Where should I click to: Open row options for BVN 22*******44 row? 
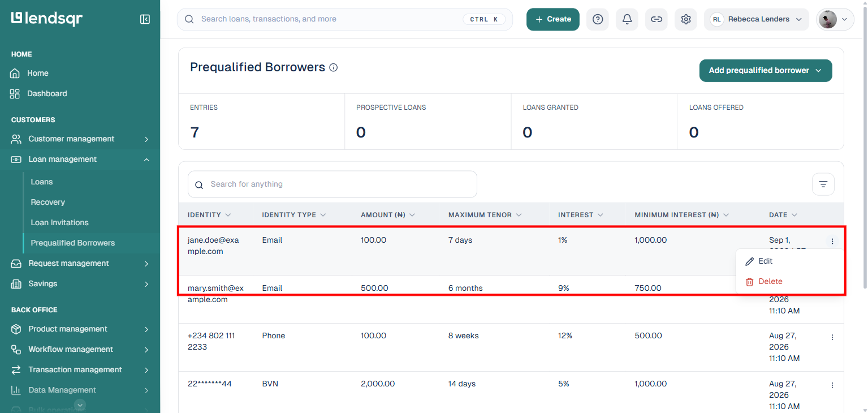click(x=832, y=385)
